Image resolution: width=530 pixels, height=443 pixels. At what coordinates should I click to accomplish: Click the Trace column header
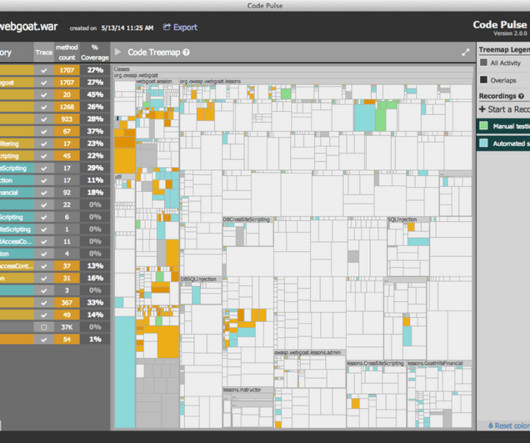coord(44,52)
